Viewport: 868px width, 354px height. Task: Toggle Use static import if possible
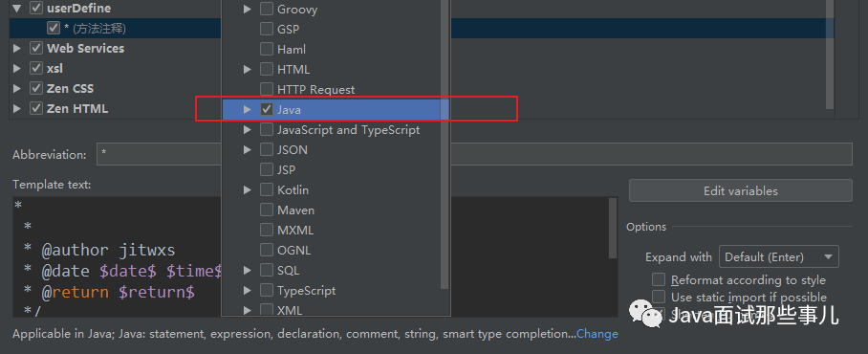click(x=659, y=298)
